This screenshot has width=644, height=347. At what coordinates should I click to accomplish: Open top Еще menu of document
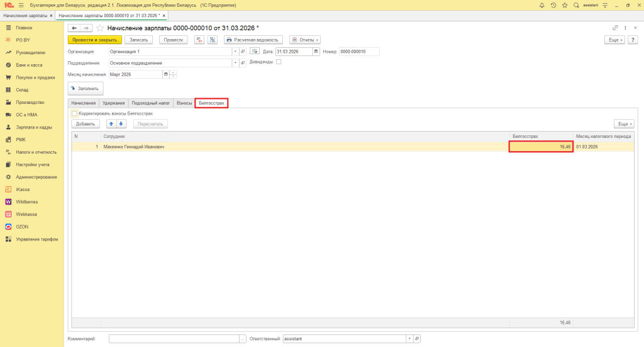click(615, 40)
